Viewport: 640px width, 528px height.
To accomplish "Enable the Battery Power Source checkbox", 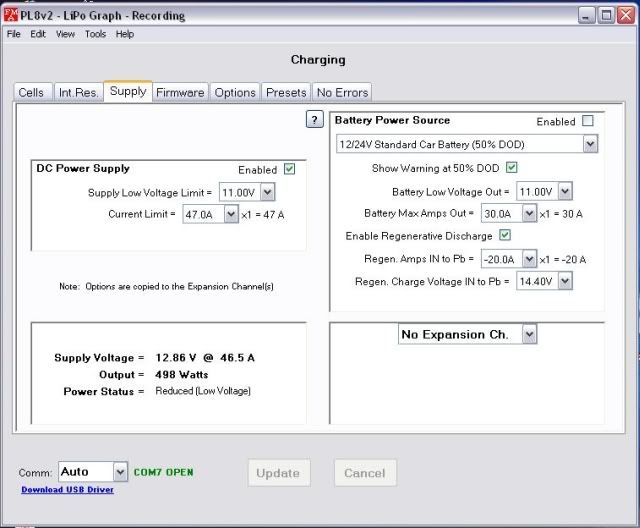I will 588,121.
